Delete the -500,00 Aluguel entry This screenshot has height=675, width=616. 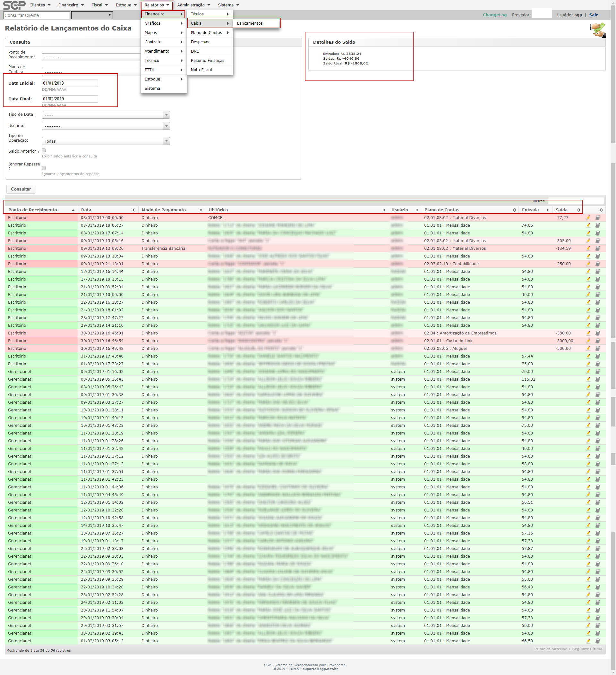tap(597, 349)
